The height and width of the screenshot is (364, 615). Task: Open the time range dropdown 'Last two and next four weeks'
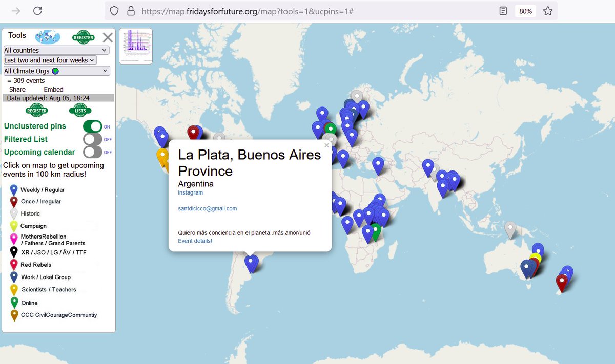point(50,60)
